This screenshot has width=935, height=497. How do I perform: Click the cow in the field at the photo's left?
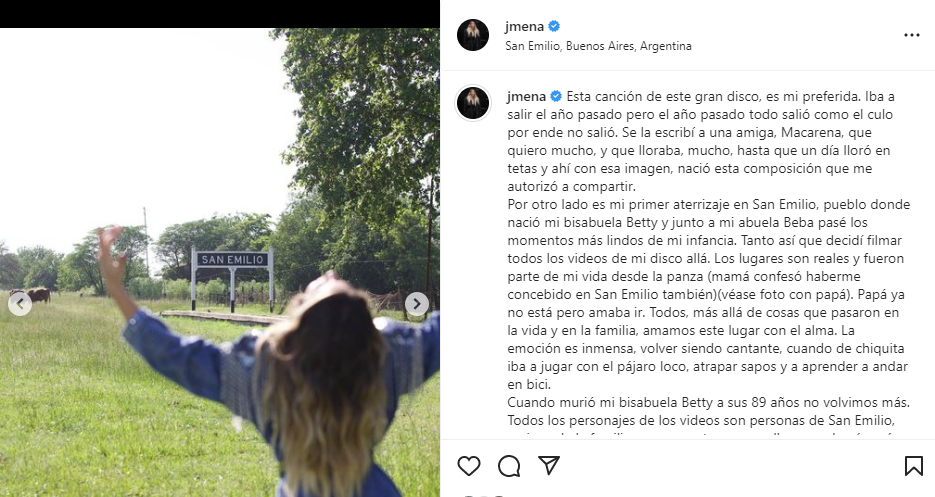[35, 295]
